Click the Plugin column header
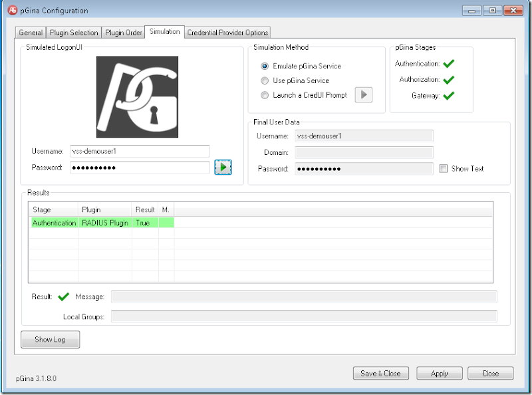This screenshot has height=395, width=532. coord(105,209)
